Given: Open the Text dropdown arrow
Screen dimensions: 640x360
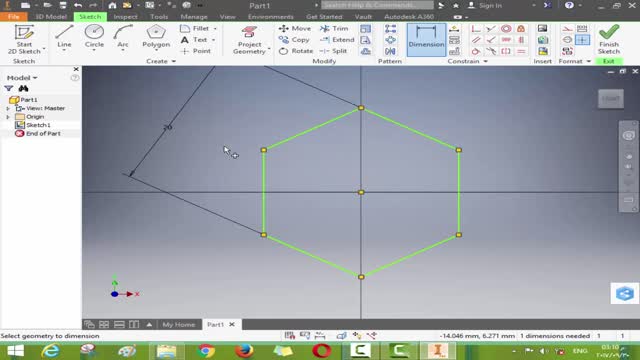Looking at the screenshot, I should tap(213, 40).
